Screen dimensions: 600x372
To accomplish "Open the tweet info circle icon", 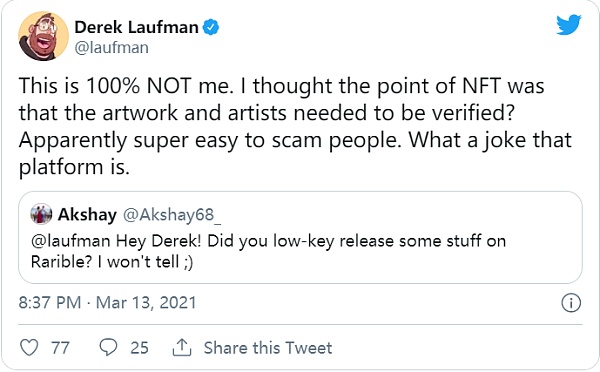I will [571, 303].
